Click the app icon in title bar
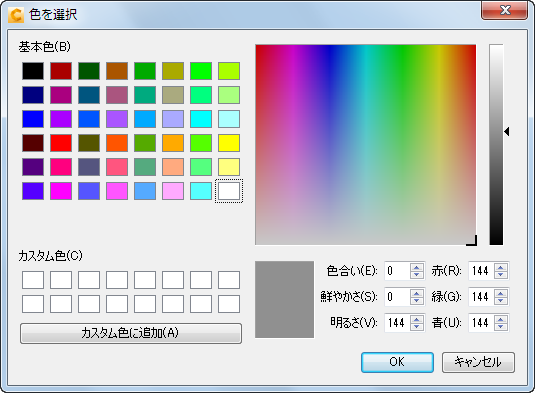Image resolution: width=535 pixels, height=393 pixels. click(16, 15)
